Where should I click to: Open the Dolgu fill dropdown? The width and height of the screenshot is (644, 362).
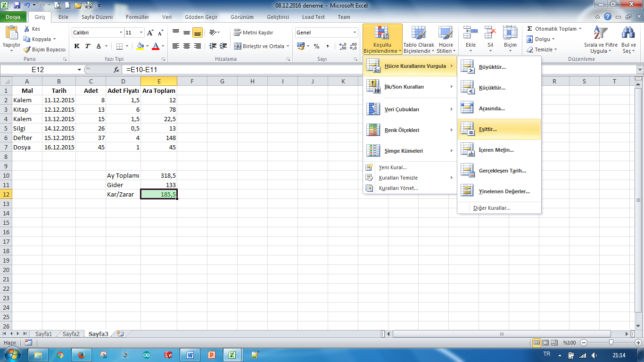[x=541, y=39]
